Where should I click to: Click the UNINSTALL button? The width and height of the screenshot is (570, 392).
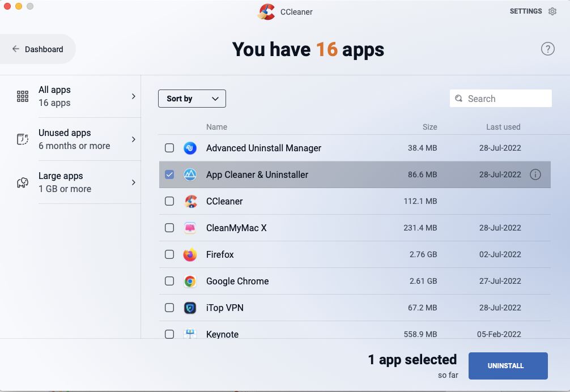coord(508,366)
